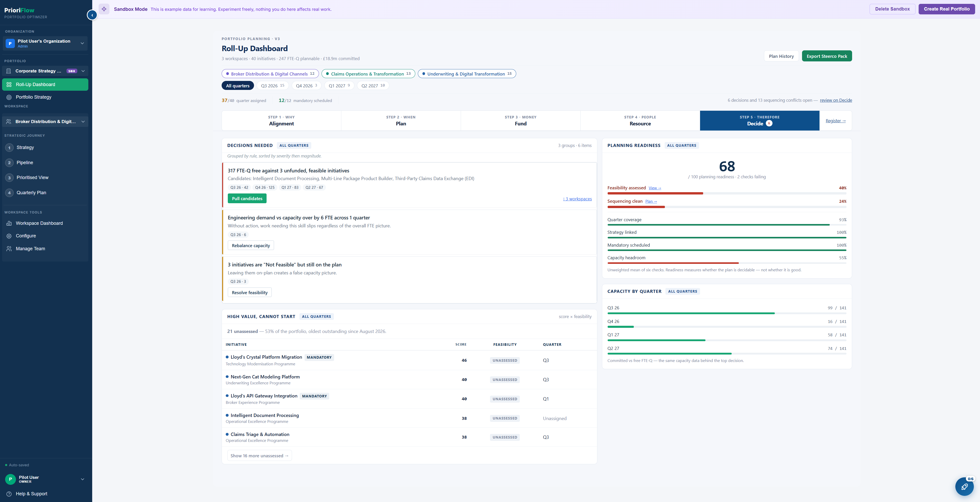Open Next-Gen Cat Modeling Platform initiative row

click(409, 380)
